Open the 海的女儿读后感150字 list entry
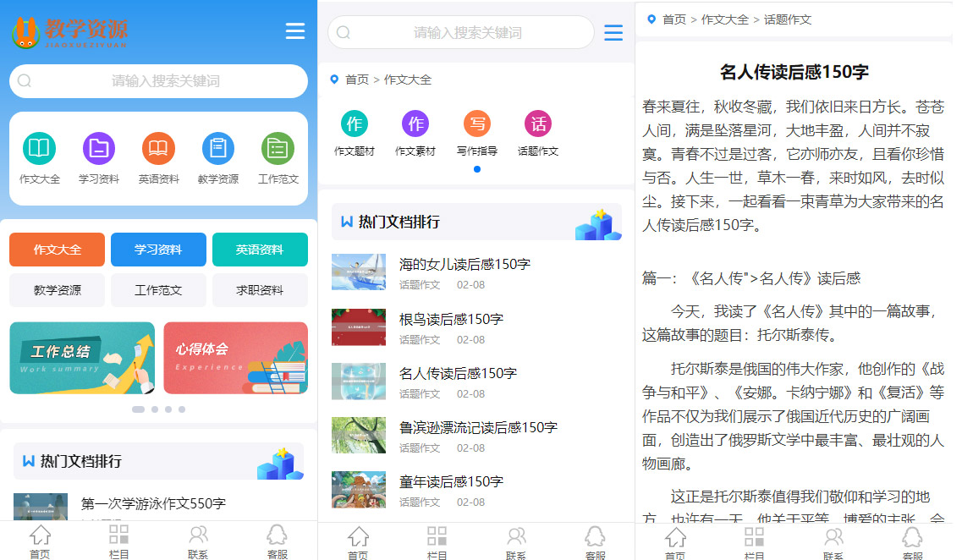The width and height of the screenshot is (962, 560). point(465,264)
